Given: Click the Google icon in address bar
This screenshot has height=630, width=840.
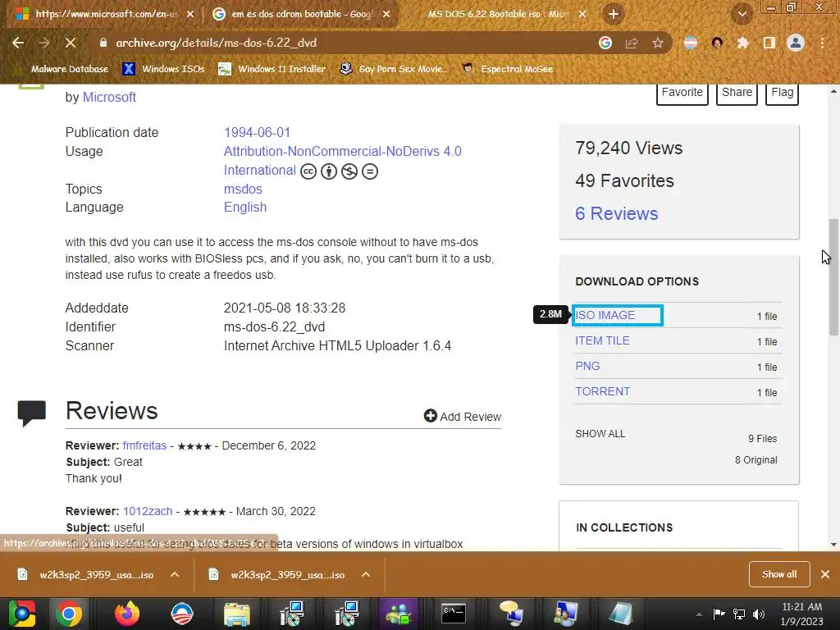Looking at the screenshot, I should [605, 43].
